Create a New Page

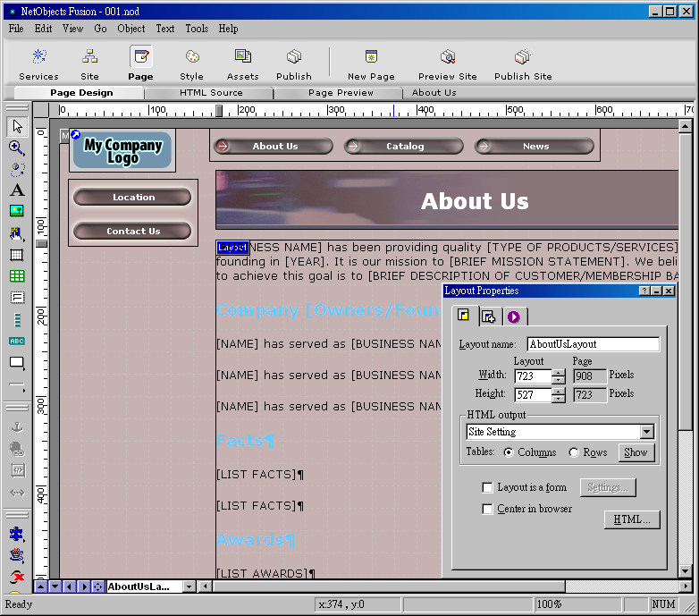click(x=371, y=64)
